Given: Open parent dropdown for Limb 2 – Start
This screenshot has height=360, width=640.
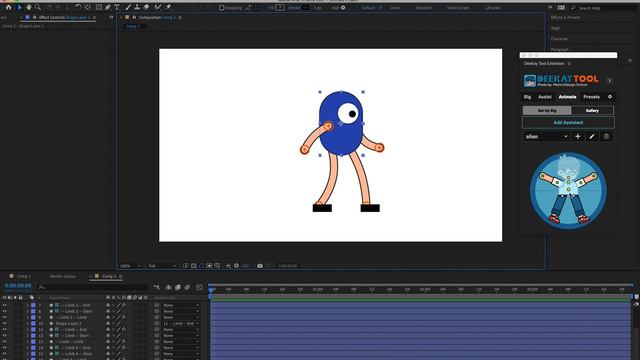Looking at the screenshot, I should click(181, 311).
